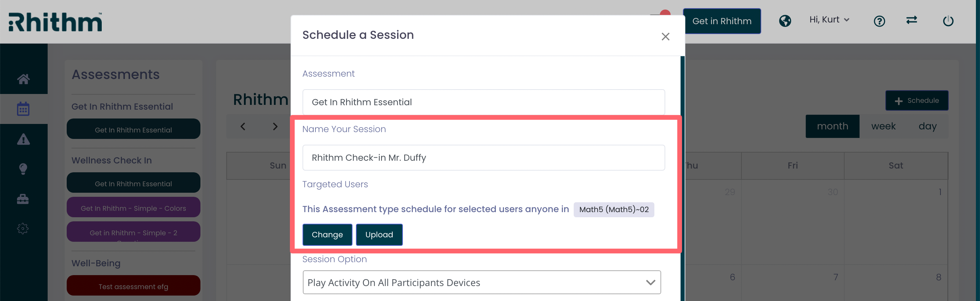Screen dimensions: 980x301
Task: Go to the previous month with the left chevron
Action: pos(243,126)
